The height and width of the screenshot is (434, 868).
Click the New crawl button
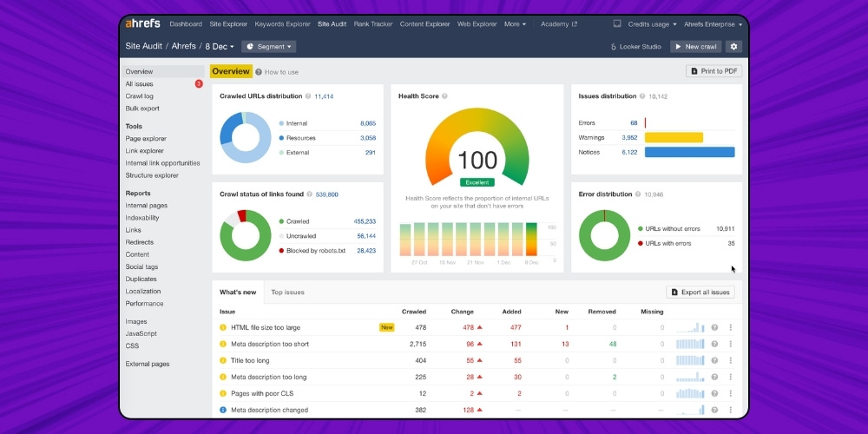coord(695,46)
